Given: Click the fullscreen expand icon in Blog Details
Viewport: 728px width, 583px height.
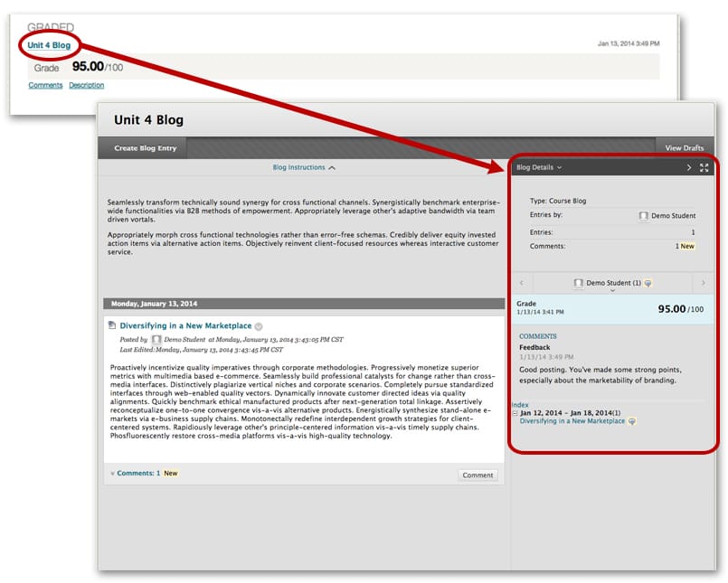Looking at the screenshot, I should (x=704, y=167).
